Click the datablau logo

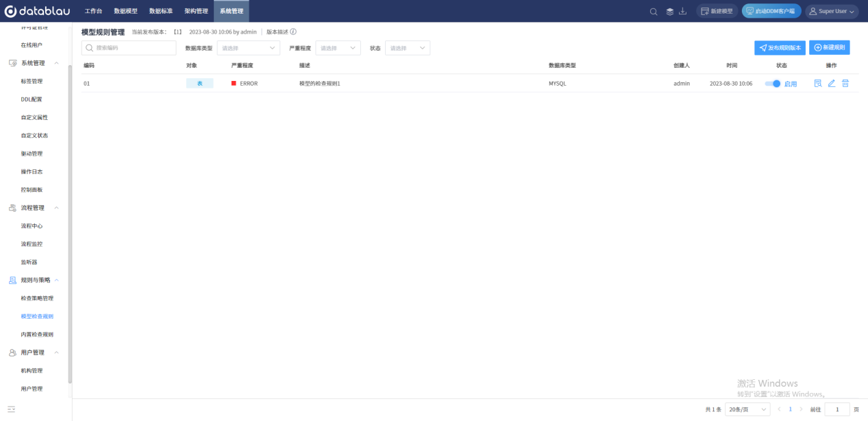click(38, 11)
